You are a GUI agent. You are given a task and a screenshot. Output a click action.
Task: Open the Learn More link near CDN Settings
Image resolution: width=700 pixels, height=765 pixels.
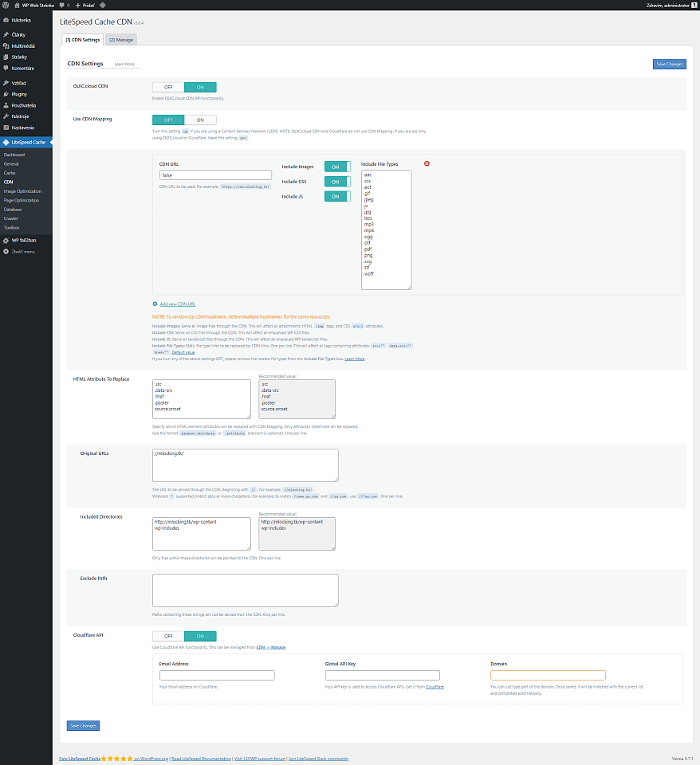[124, 64]
